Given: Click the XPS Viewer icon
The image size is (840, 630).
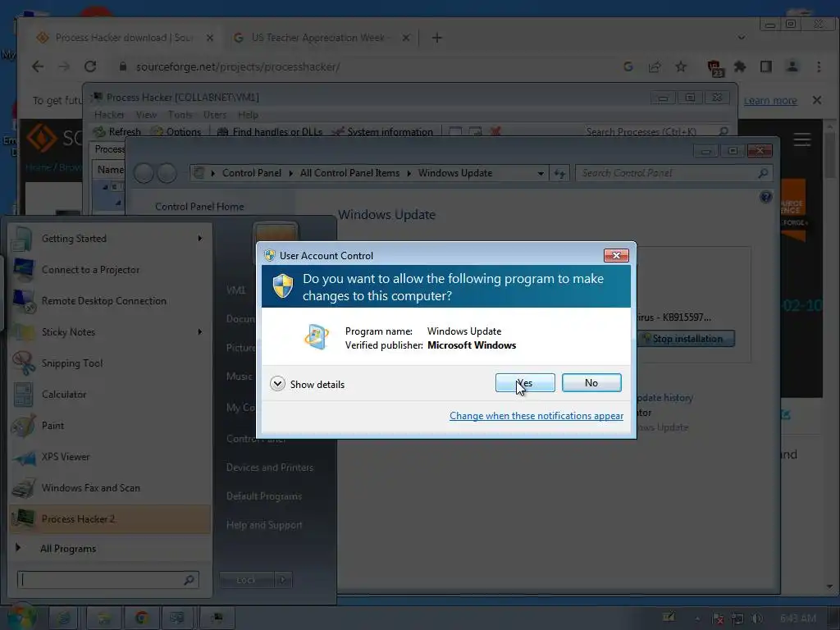Looking at the screenshot, I should click(24, 457).
